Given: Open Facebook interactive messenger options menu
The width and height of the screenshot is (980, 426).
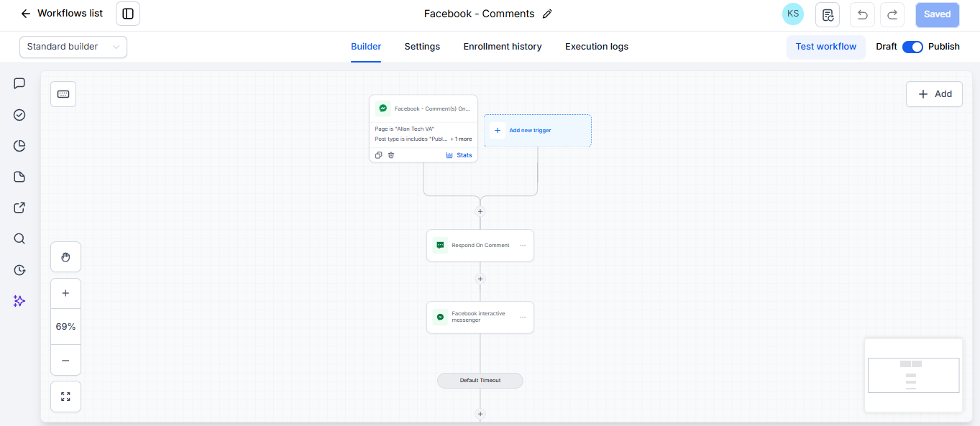Looking at the screenshot, I should click(523, 318).
